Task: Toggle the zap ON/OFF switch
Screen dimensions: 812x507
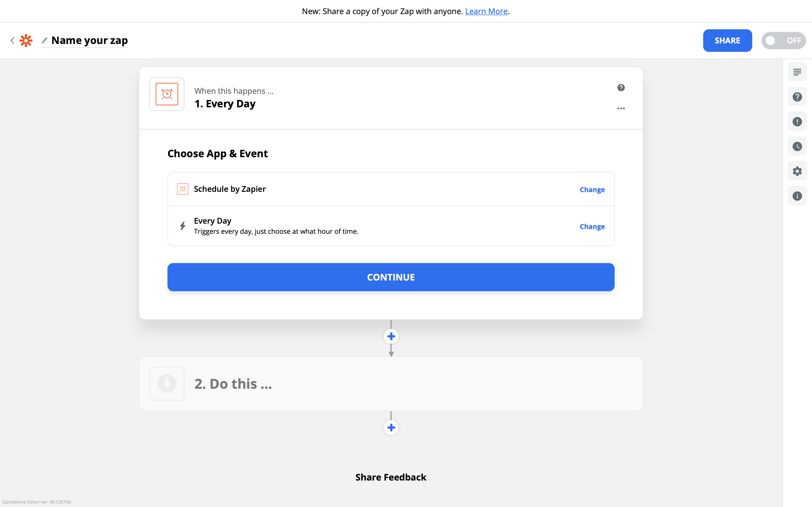Action: point(783,41)
